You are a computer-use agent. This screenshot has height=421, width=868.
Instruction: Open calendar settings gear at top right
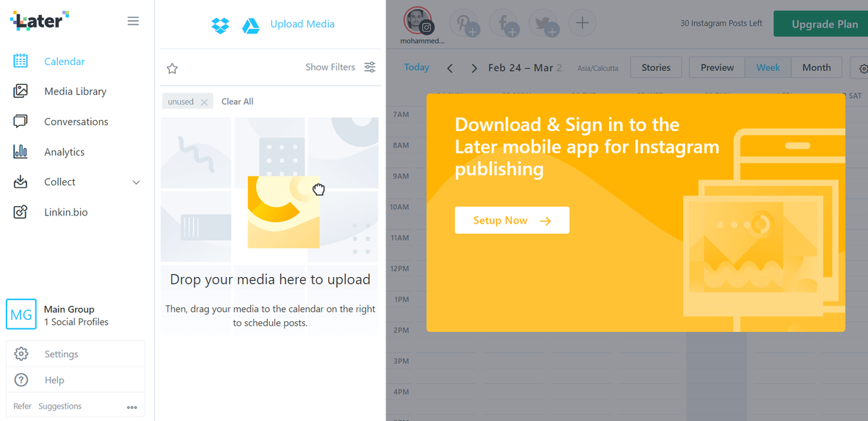tap(863, 68)
